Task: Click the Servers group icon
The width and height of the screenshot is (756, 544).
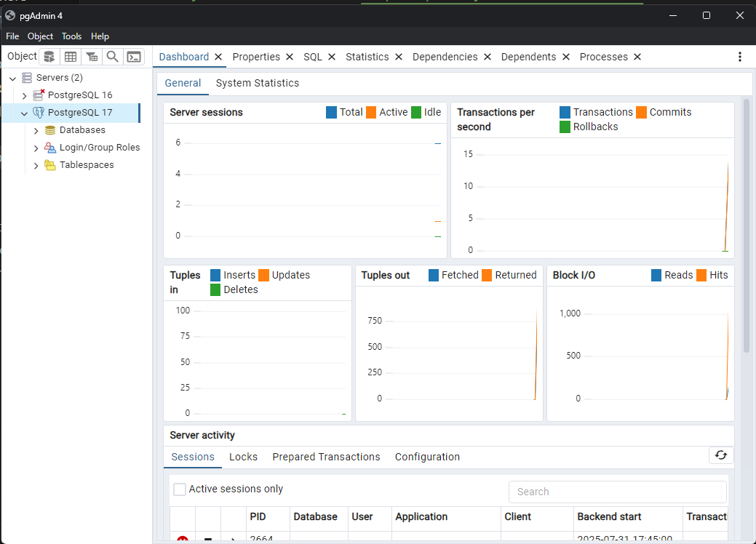Action: 27,78
